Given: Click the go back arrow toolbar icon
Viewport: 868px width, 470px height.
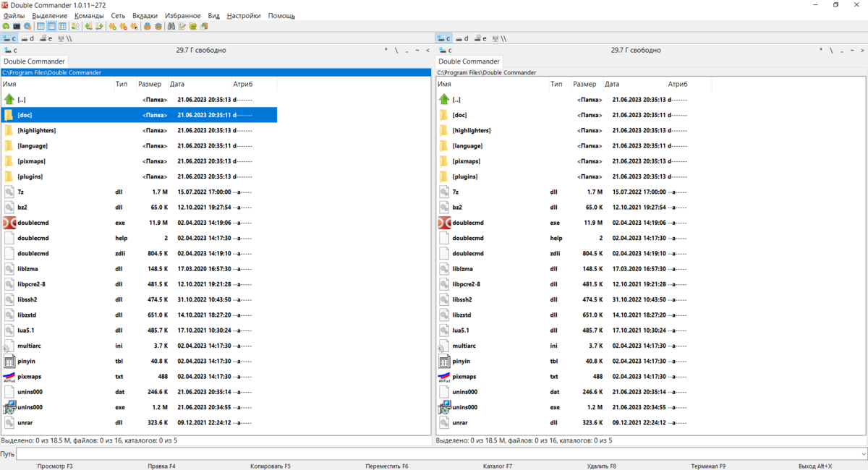Looking at the screenshot, I should (88, 26).
